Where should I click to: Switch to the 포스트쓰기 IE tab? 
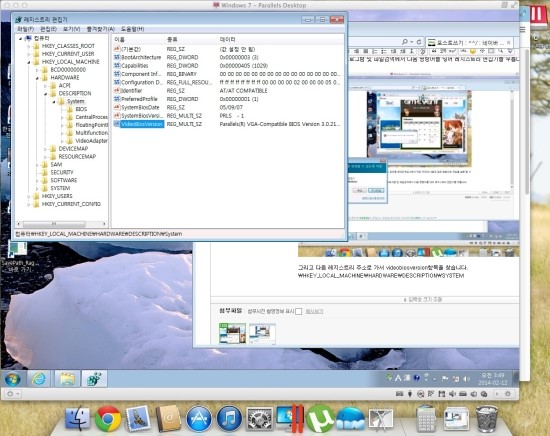coord(470,43)
